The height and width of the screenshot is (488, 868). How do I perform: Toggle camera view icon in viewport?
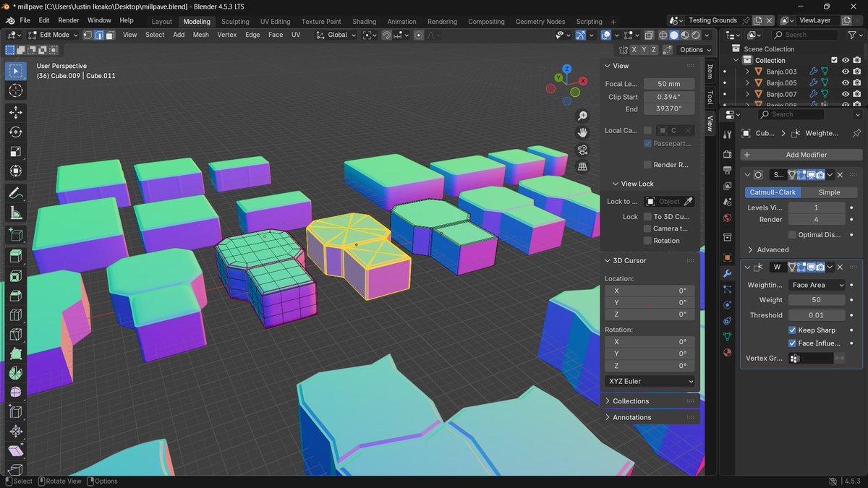[x=582, y=150]
